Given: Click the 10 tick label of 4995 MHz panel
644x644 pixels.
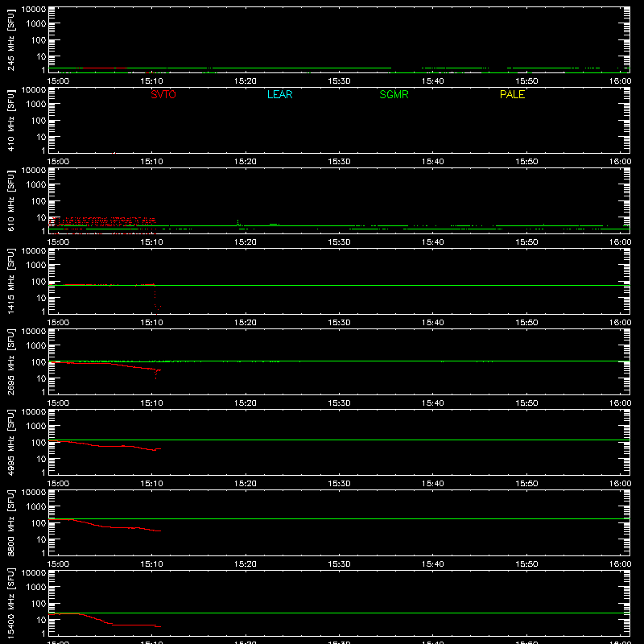Looking at the screenshot, I should (42, 459).
